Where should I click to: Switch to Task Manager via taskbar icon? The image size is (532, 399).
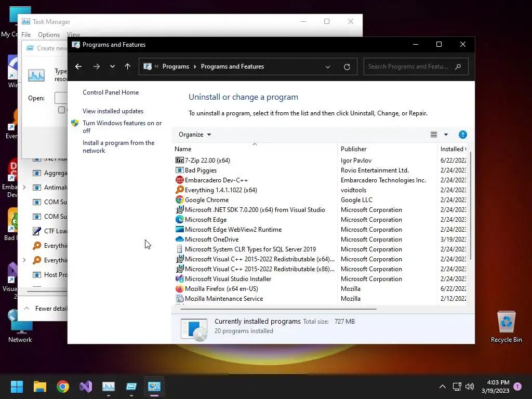pos(109,387)
